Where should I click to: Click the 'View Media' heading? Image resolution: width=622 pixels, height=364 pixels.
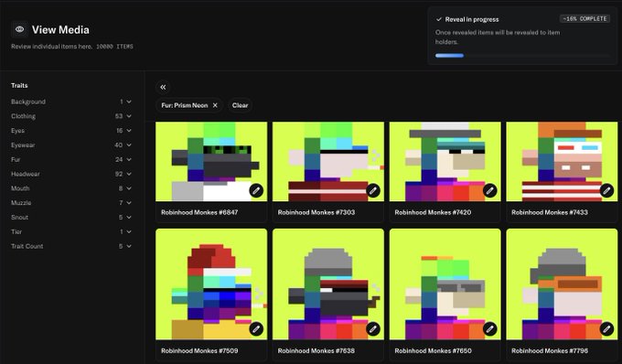tap(60, 30)
